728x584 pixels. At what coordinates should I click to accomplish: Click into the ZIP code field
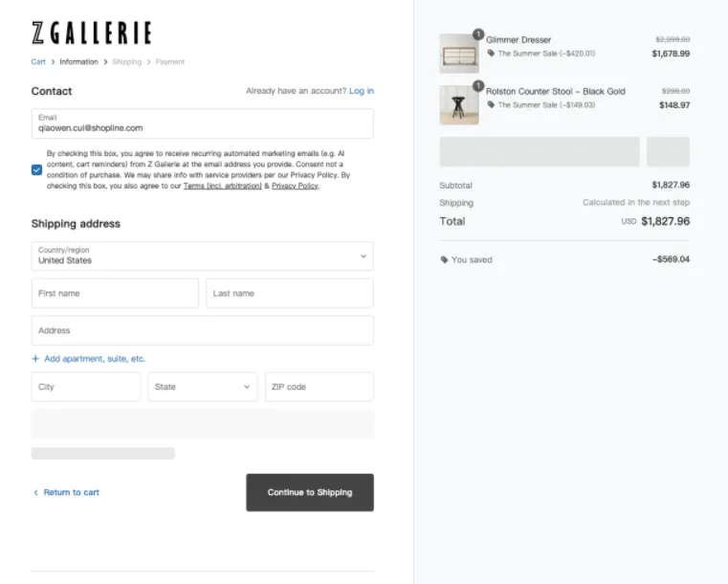point(319,387)
